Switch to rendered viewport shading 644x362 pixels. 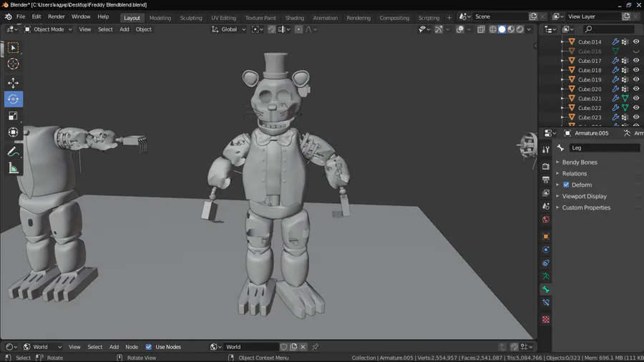coord(520,29)
